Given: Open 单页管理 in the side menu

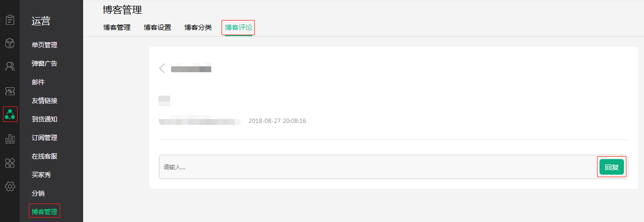Looking at the screenshot, I should coord(44,45).
